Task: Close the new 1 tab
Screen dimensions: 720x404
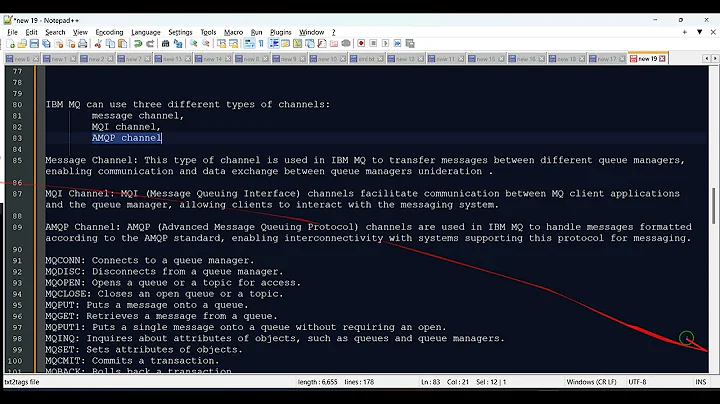Action: (73, 59)
